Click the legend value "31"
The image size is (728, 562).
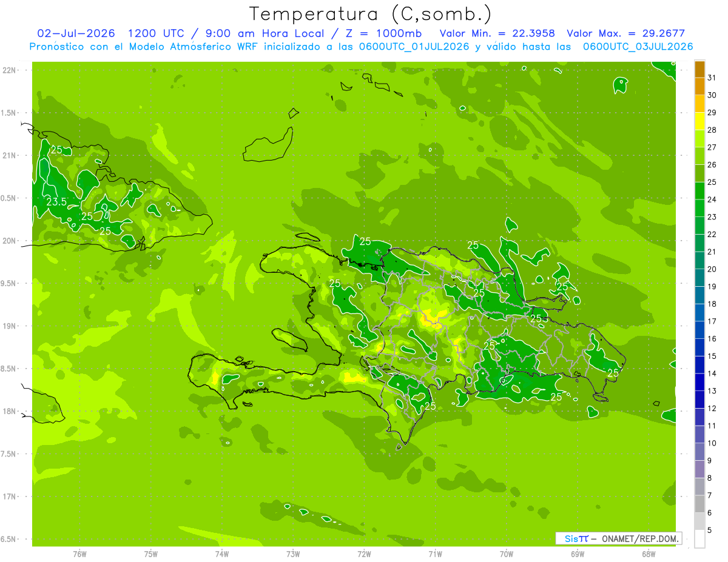tap(712, 78)
